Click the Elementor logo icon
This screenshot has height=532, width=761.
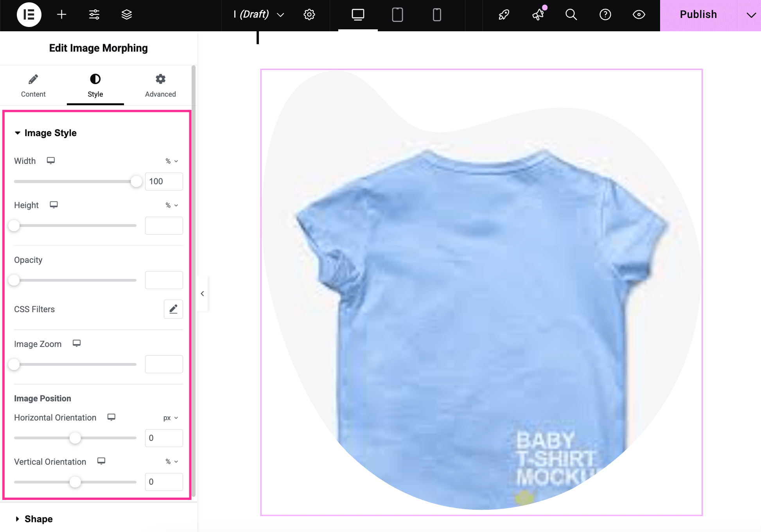click(29, 15)
